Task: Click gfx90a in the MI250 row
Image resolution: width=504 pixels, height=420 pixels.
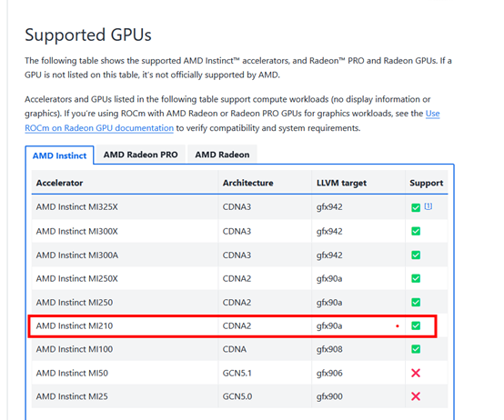Action: pos(329,303)
